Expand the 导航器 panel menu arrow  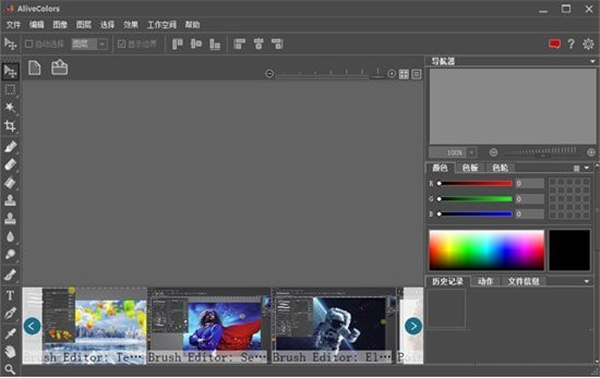click(x=592, y=61)
